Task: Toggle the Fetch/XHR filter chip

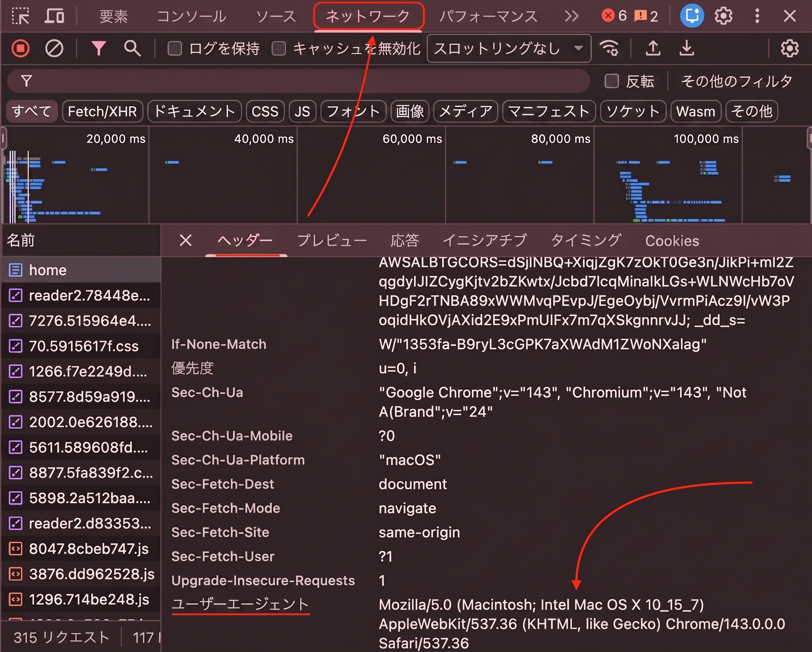Action: click(103, 111)
